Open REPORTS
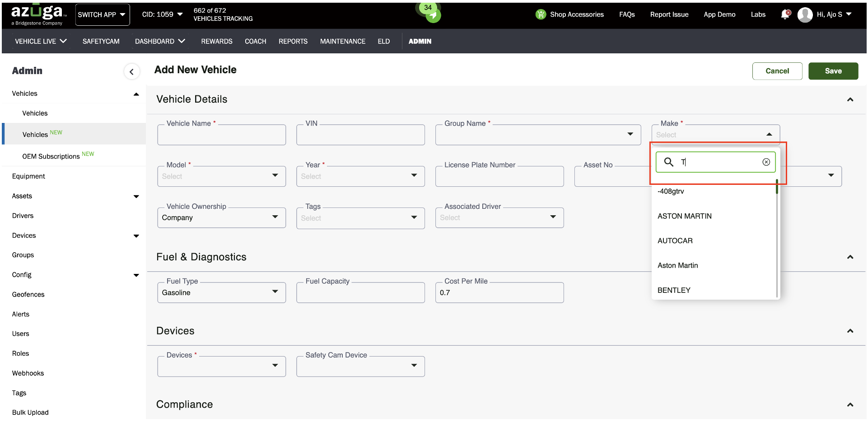The image size is (868, 424). click(293, 41)
